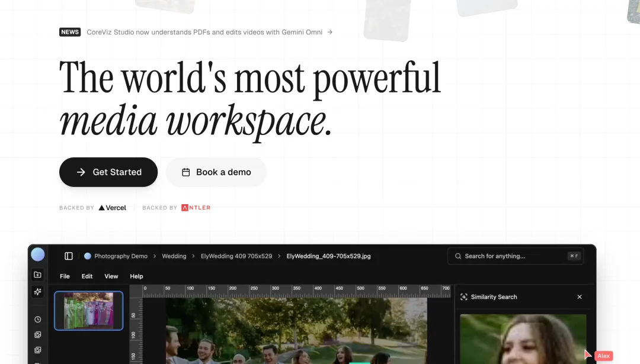The image size is (640, 364).
Task: Go to Photography Demo breadcrumb
Action: click(x=121, y=256)
